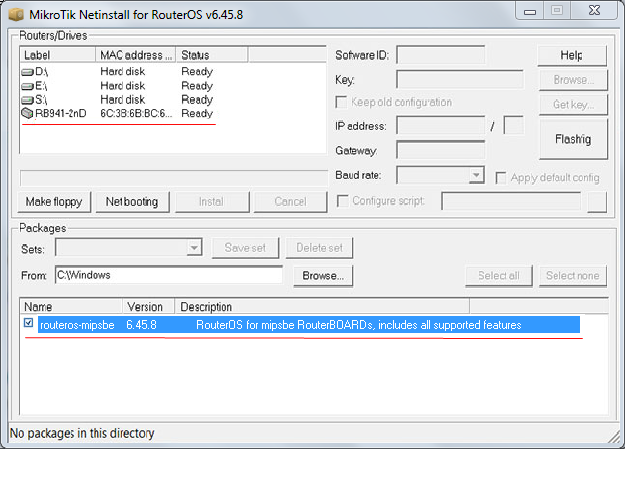Sort by the Label column header
This screenshot has height=487, width=625.
tap(57, 55)
